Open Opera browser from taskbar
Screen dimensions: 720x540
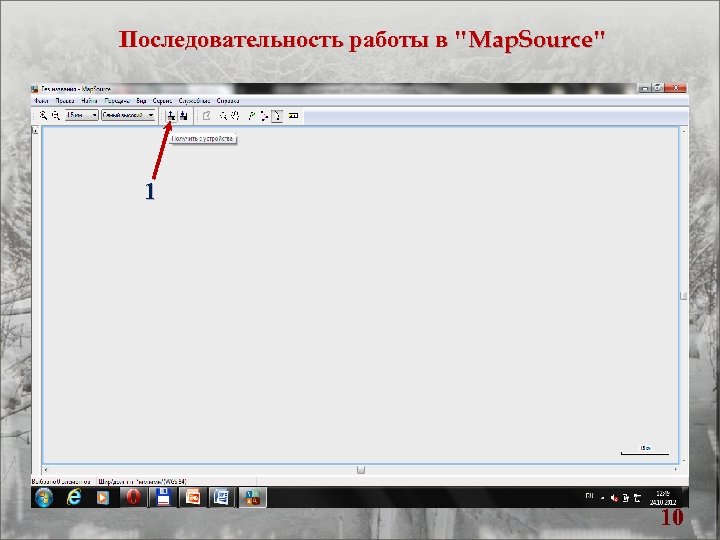[x=133, y=497]
